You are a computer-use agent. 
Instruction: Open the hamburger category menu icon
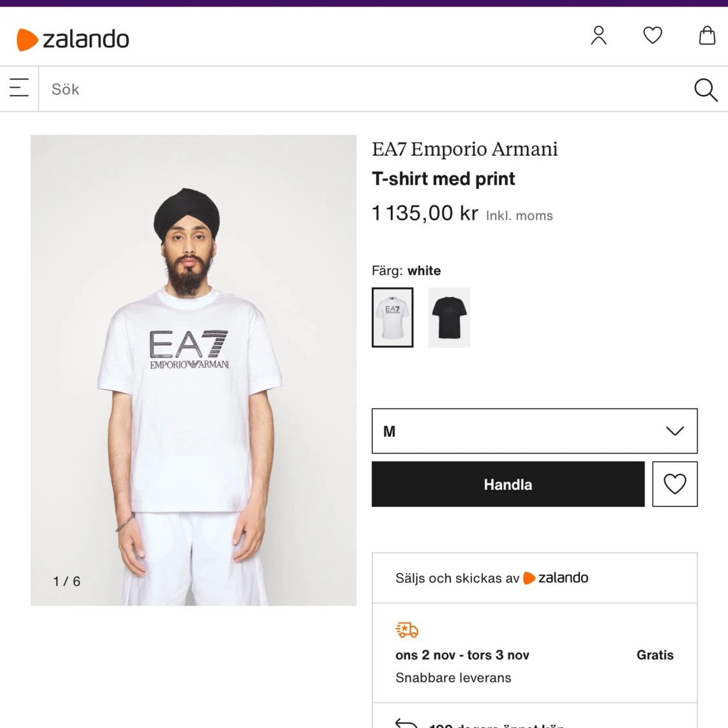18,88
